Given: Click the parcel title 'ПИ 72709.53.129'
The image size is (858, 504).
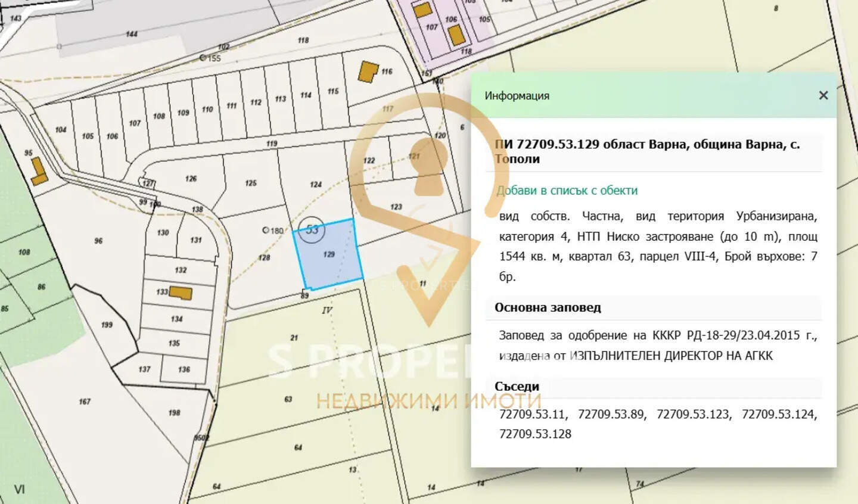Looking at the screenshot, I should [546, 144].
